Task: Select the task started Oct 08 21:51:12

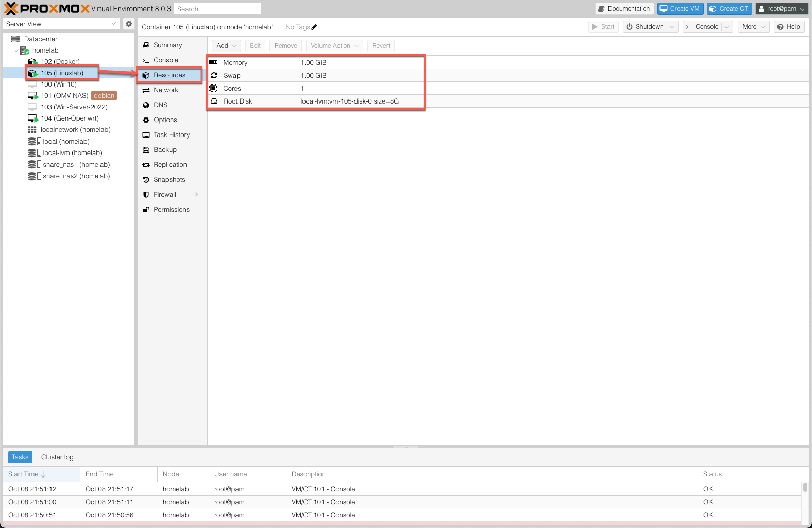Action: tap(402, 489)
